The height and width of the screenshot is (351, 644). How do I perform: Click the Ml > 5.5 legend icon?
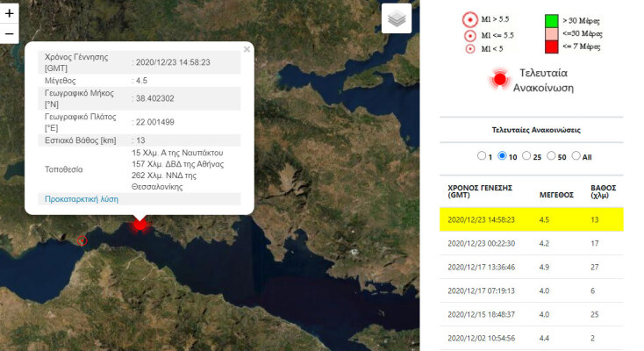[x=469, y=18]
